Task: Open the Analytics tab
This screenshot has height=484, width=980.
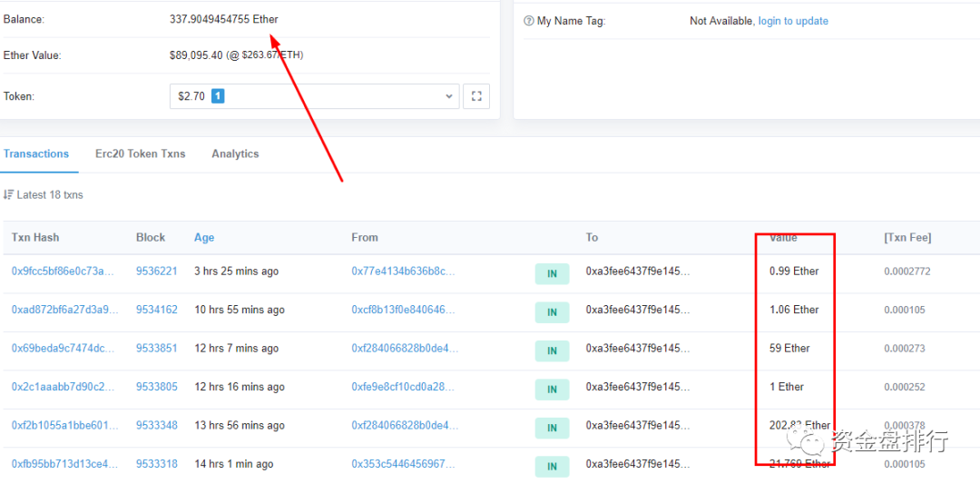Action: point(235,154)
